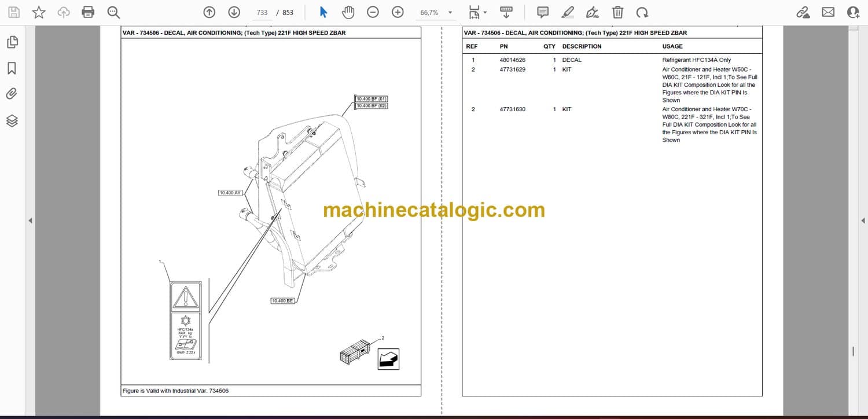
Task: Zoom in with the plus button
Action: (398, 12)
